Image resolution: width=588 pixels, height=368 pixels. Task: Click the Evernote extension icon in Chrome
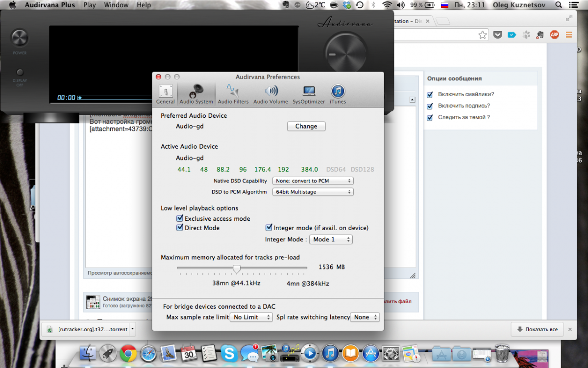(x=540, y=34)
